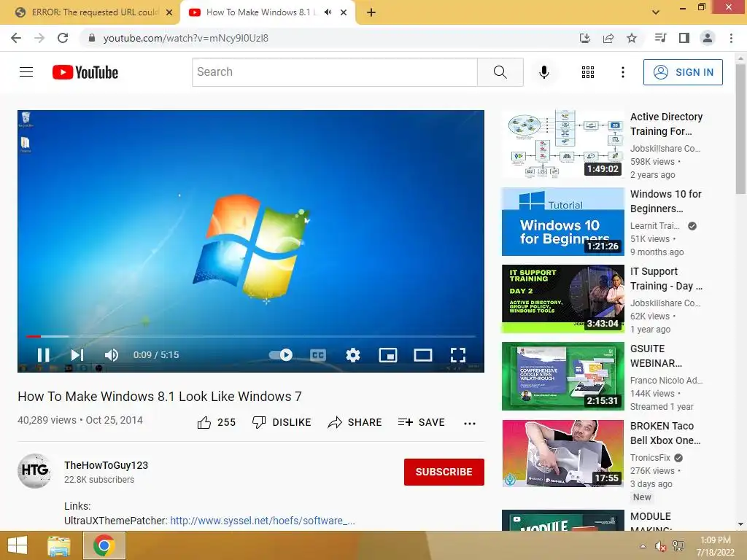747x560 pixels.
Task: Open Windows Start button
Action: point(18,545)
